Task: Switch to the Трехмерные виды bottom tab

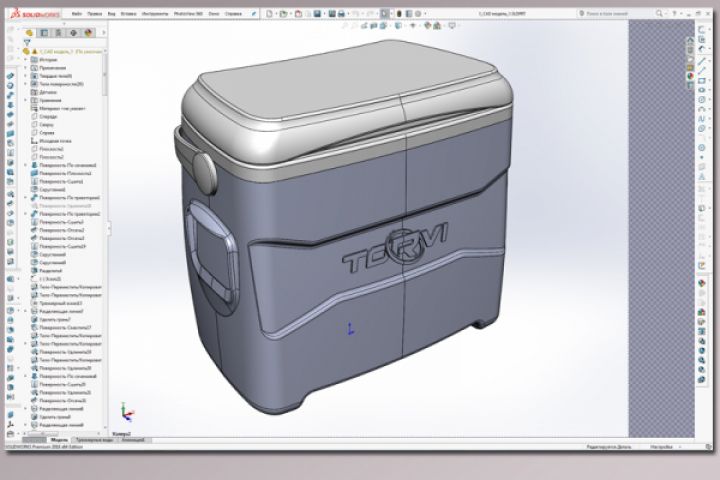Action: point(94,440)
